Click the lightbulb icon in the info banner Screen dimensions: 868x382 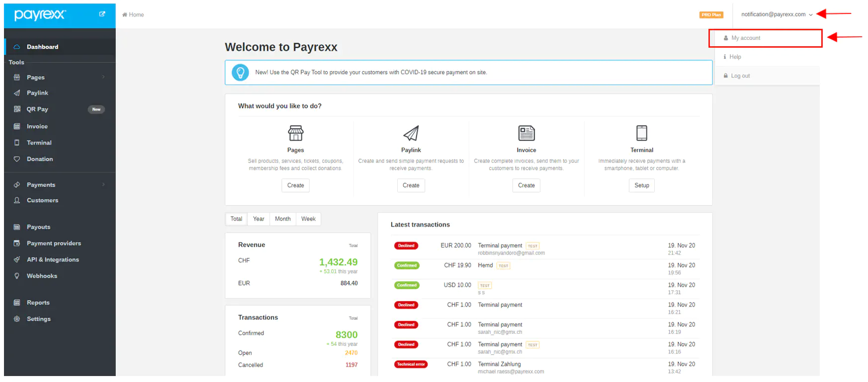240,73
